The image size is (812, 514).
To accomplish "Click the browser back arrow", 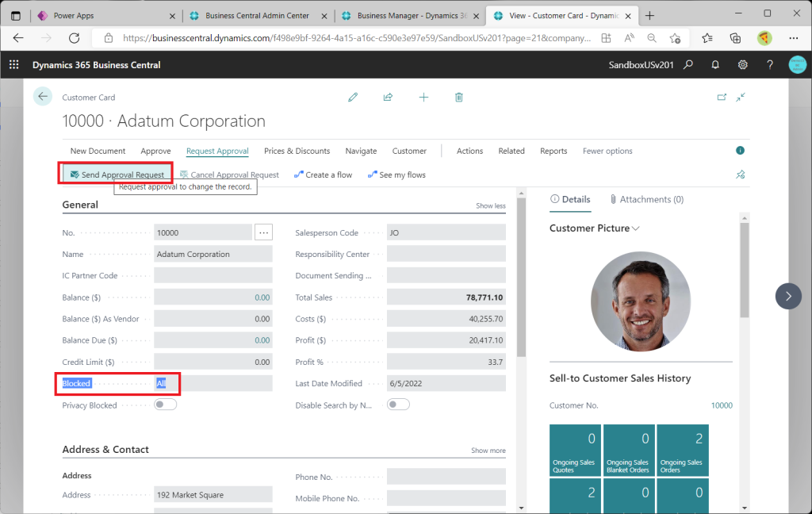I will (x=18, y=38).
